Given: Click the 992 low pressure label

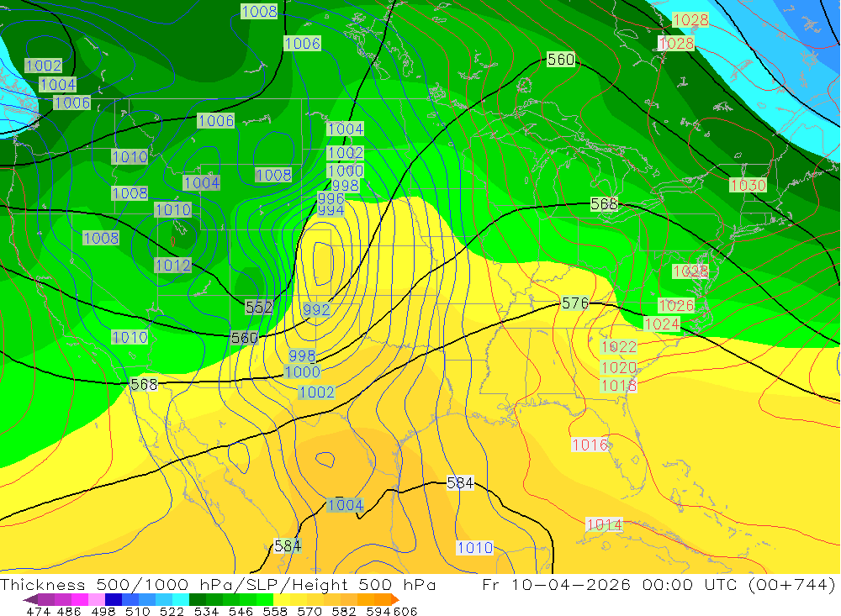Looking at the screenshot, I should tap(316, 310).
